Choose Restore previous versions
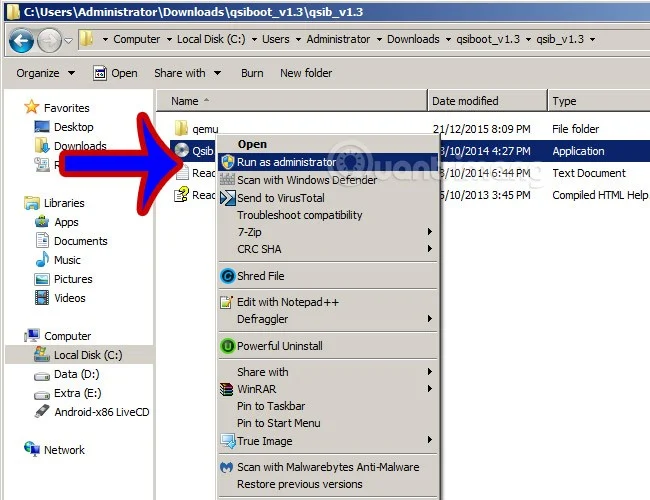 coord(327,484)
